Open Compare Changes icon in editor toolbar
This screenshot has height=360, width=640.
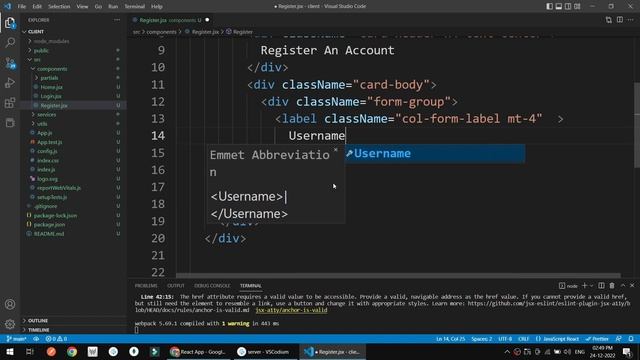(x=609, y=20)
